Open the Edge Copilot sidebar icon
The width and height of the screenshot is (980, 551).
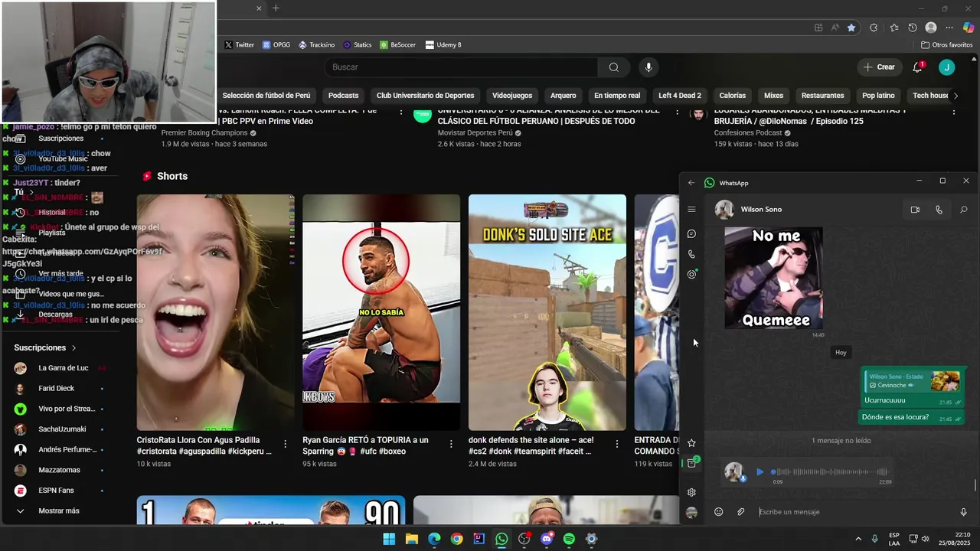[969, 28]
